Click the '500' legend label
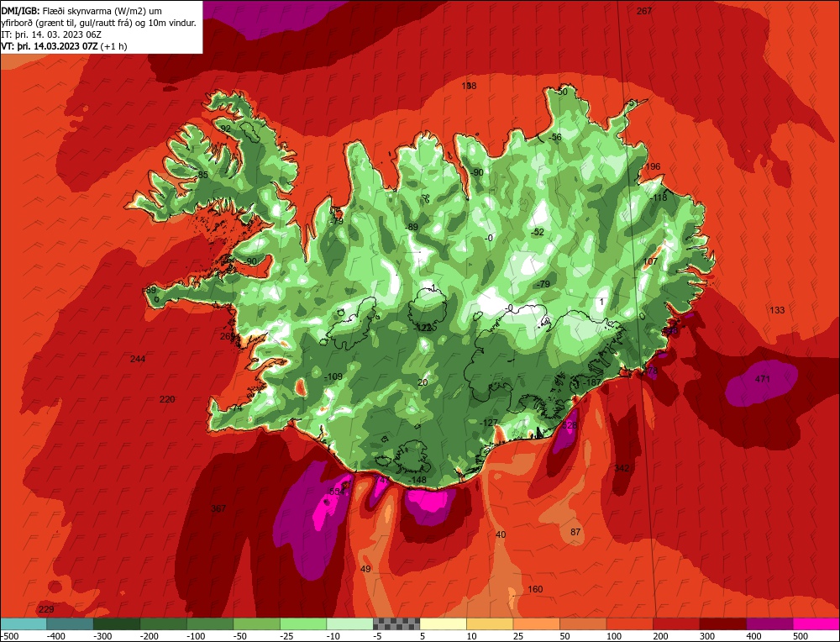 point(801,635)
